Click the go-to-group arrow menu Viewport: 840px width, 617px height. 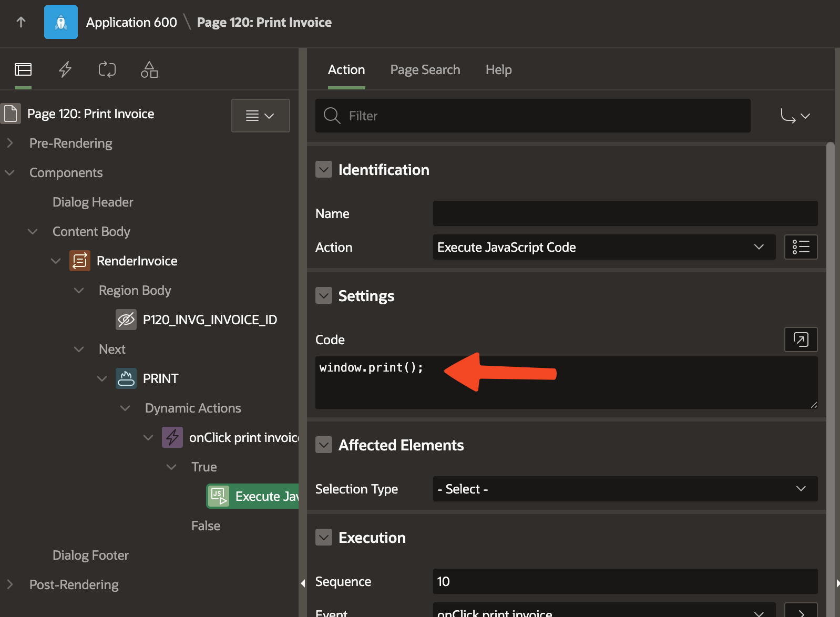795,116
